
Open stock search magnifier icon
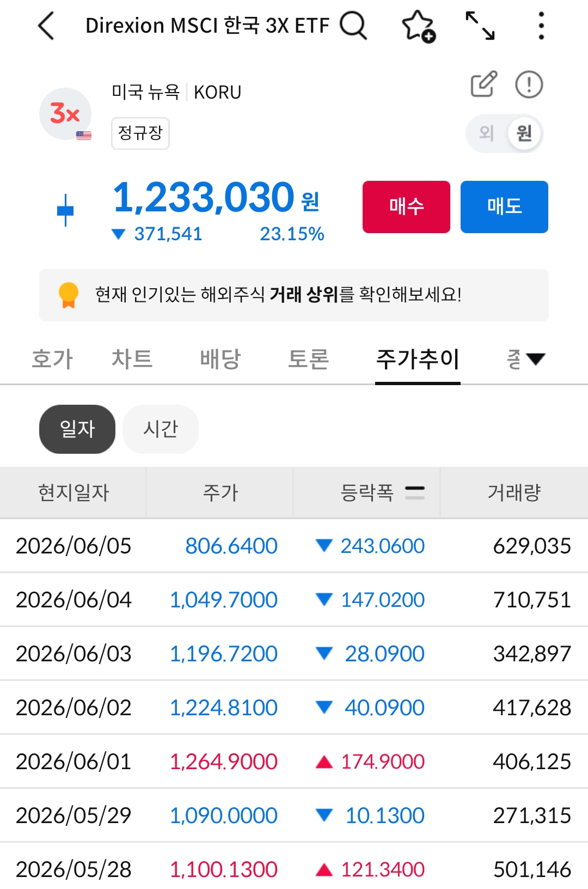pos(353,26)
